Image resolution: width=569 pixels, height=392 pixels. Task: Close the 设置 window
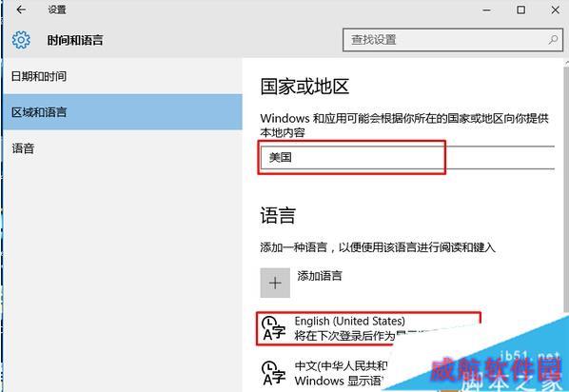[x=556, y=10]
